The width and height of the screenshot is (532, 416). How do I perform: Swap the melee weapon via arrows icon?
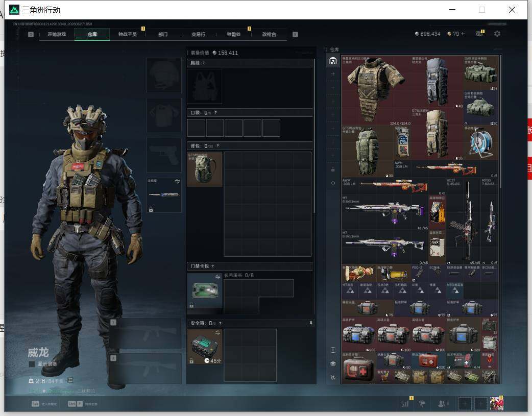click(x=177, y=181)
